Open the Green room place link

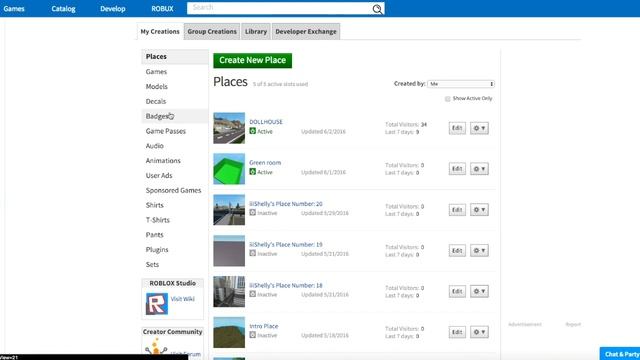(x=265, y=162)
